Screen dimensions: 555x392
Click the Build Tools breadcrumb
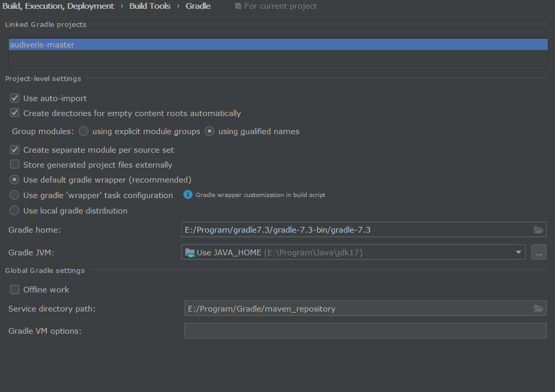pos(150,6)
